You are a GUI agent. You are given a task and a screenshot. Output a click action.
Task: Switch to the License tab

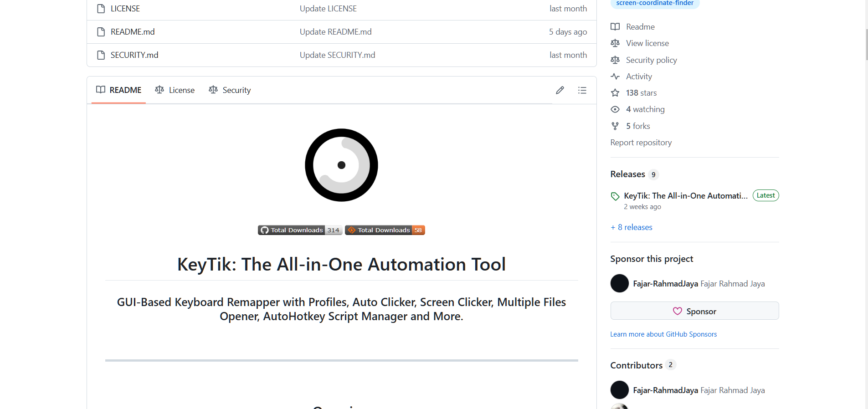(x=175, y=90)
